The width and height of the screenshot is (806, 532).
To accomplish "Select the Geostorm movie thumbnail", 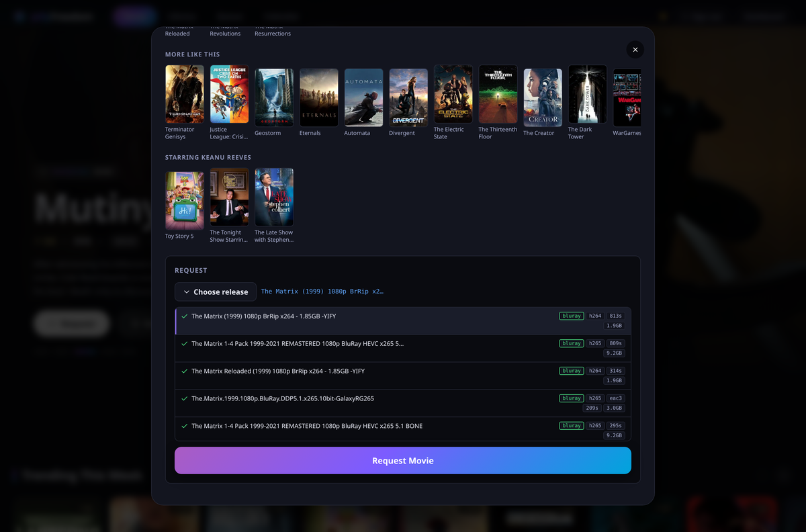I will click(x=274, y=97).
